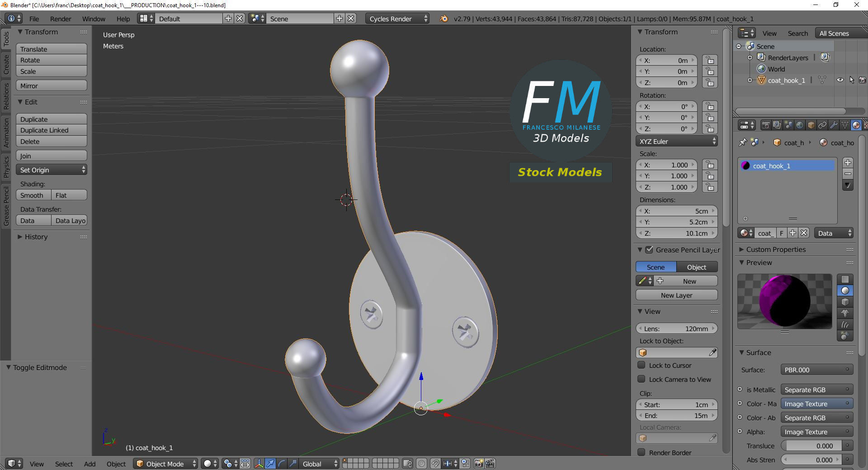This screenshot has width=868, height=470.
Task: Add a new material slot with plus icon
Action: tap(848, 163)
